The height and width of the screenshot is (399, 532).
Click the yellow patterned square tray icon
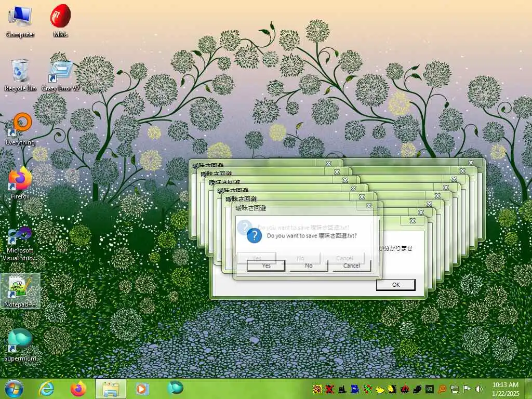[x=317, y=389]
